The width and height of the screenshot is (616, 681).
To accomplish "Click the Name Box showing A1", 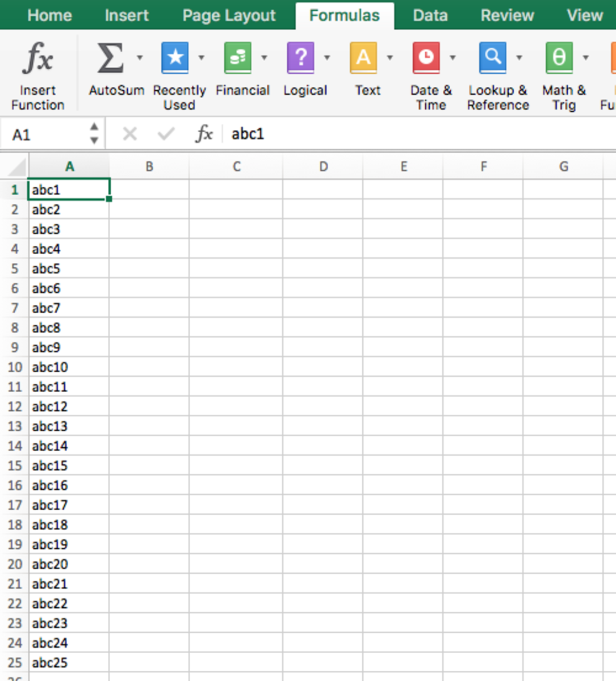I will 48,134.
